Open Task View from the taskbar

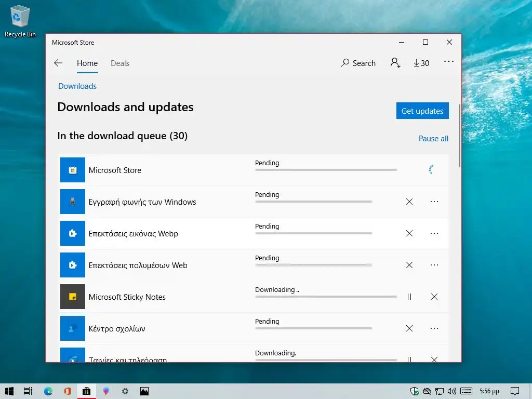click(28, 391)
